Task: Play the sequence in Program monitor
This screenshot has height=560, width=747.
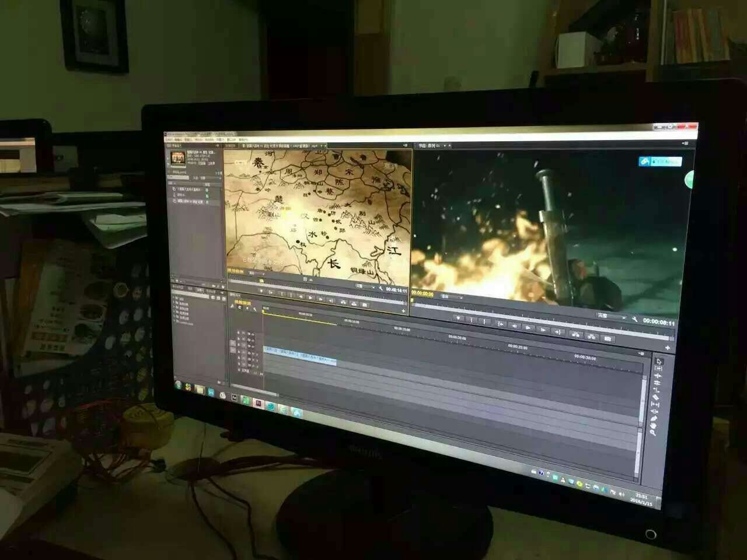Action: pos(528,327)
